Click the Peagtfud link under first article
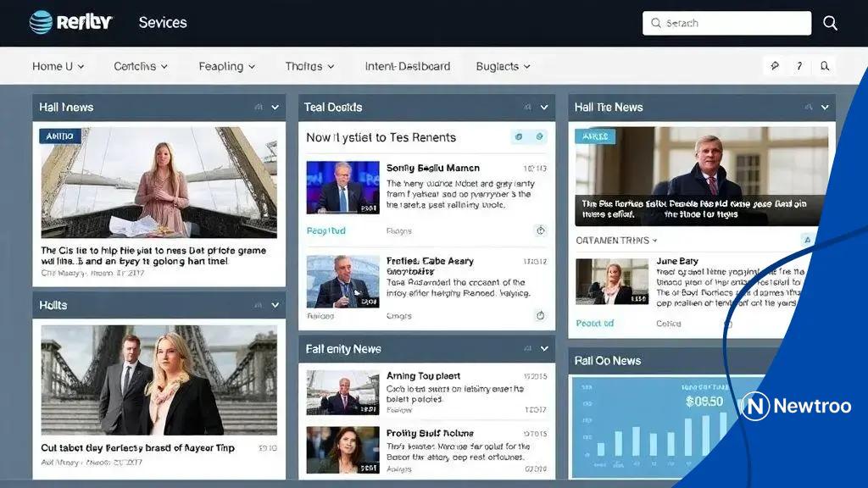Screen dimensions: 868x488 (x=325, y=230)
